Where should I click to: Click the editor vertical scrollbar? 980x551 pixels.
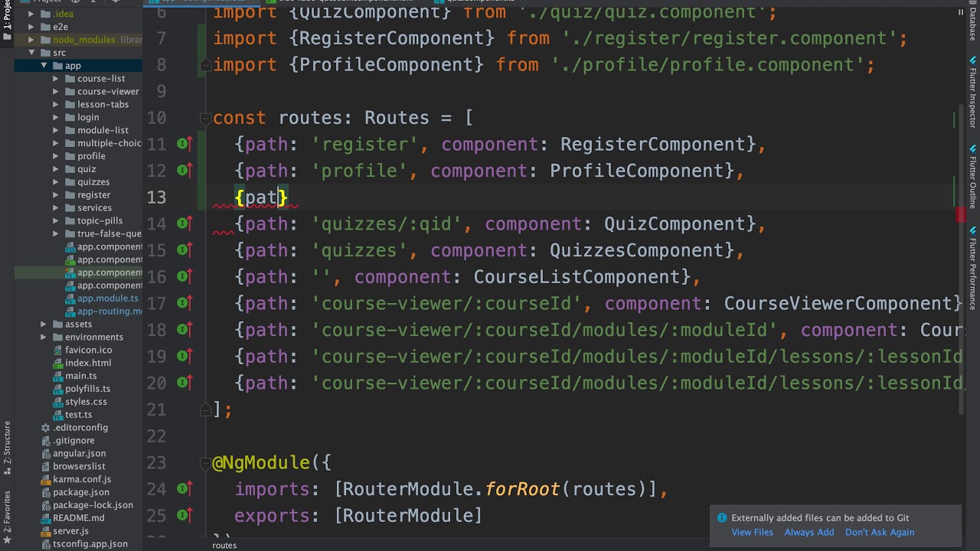point(960,260)
